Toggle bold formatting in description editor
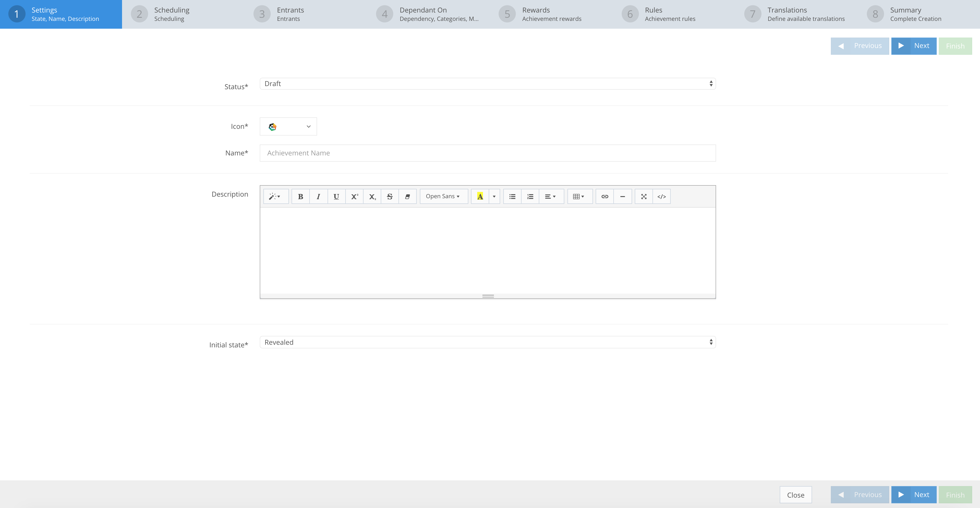 pyautogui.click(x=300, y=197)
